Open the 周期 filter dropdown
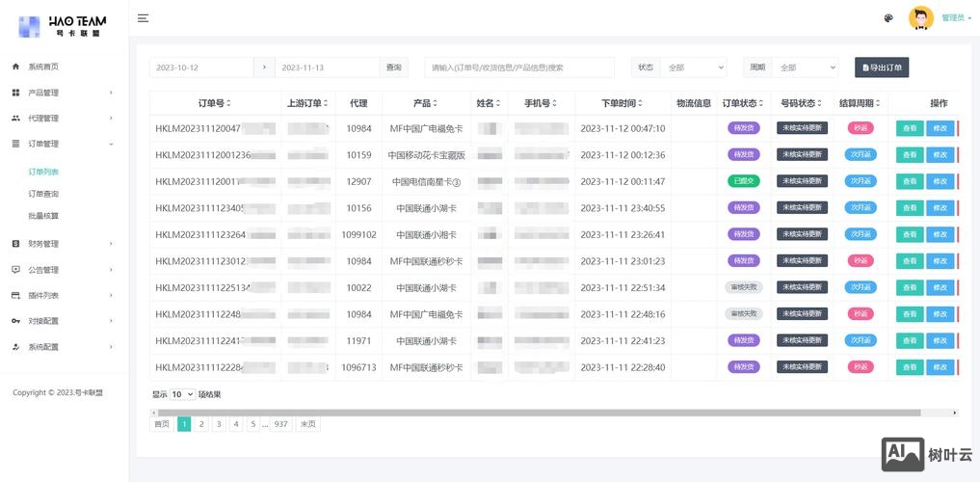 pos(805,67)
